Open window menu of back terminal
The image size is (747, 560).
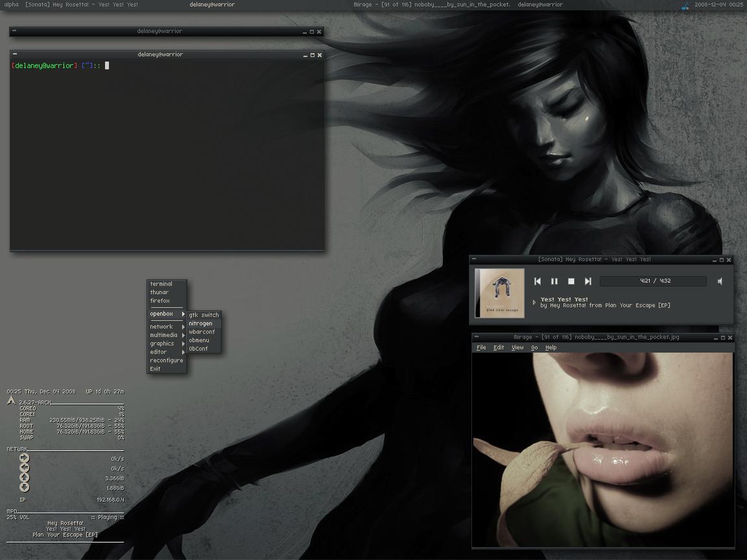pos(14,31)
